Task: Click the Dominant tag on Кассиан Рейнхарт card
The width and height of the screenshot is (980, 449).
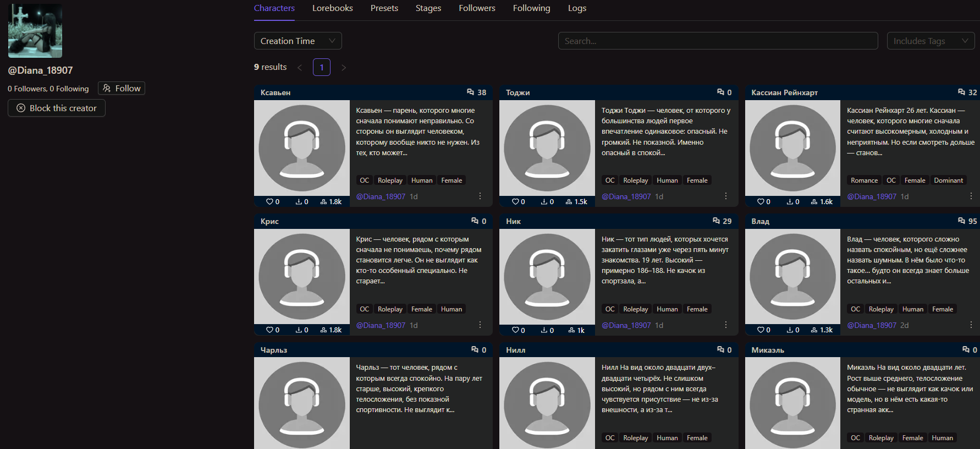Action: click(x=949, y=180)
